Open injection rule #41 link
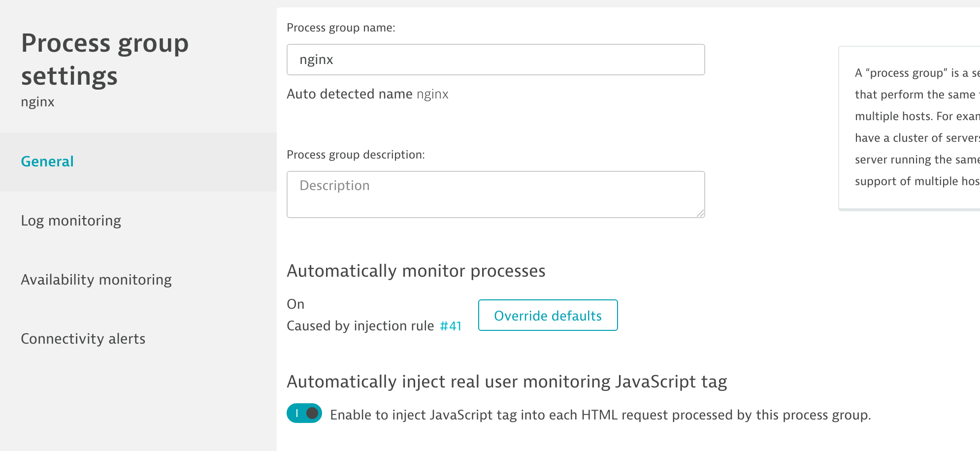The image size is (980, 451). [450, 326]
